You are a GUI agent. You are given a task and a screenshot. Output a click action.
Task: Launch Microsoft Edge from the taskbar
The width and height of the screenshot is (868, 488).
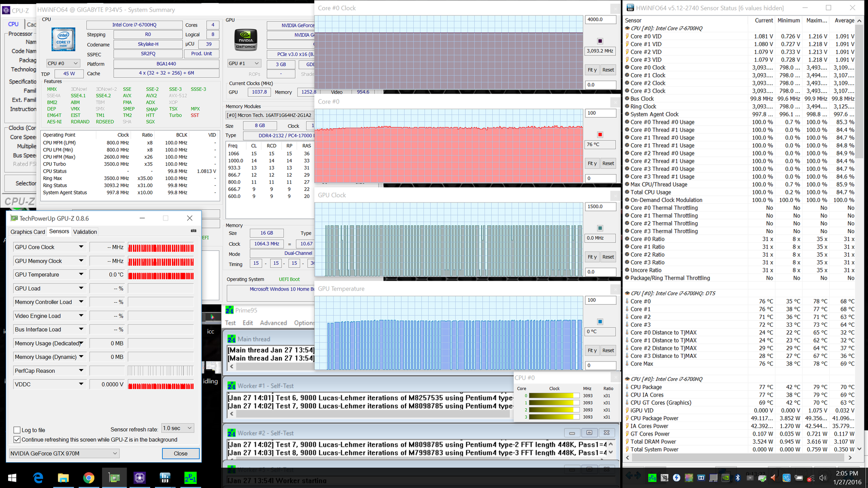click(x=38, y=478)
